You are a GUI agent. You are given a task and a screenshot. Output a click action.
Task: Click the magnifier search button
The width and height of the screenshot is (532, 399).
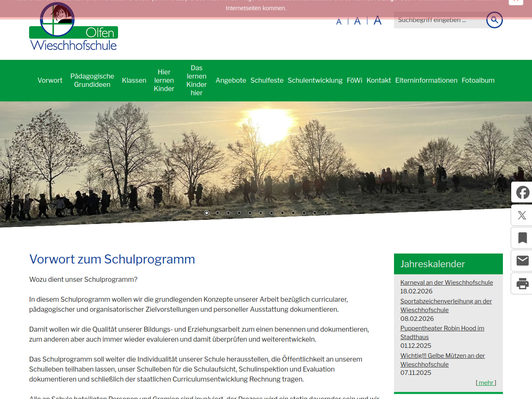tap(494, 20)
